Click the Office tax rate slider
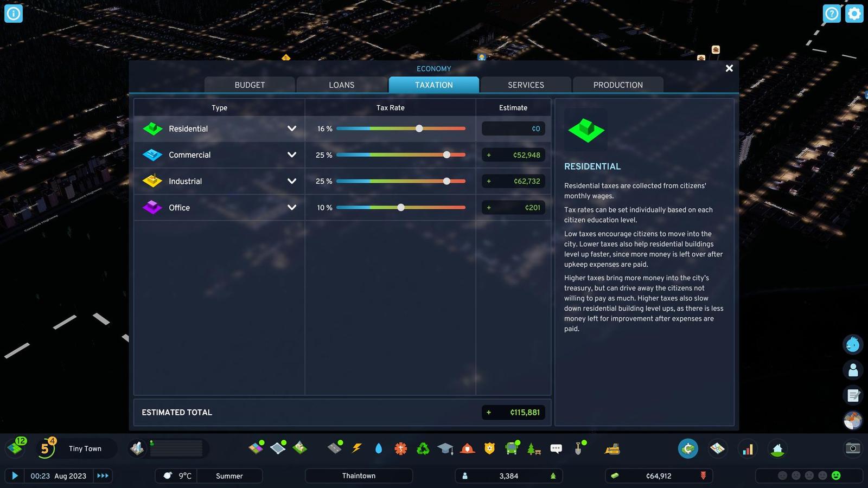The image size is (868, 488). pyautogui.click(x=401, y=208)
